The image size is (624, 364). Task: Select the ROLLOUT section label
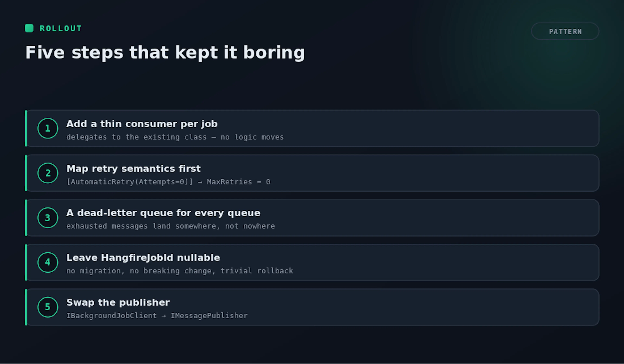coord(61,28)
